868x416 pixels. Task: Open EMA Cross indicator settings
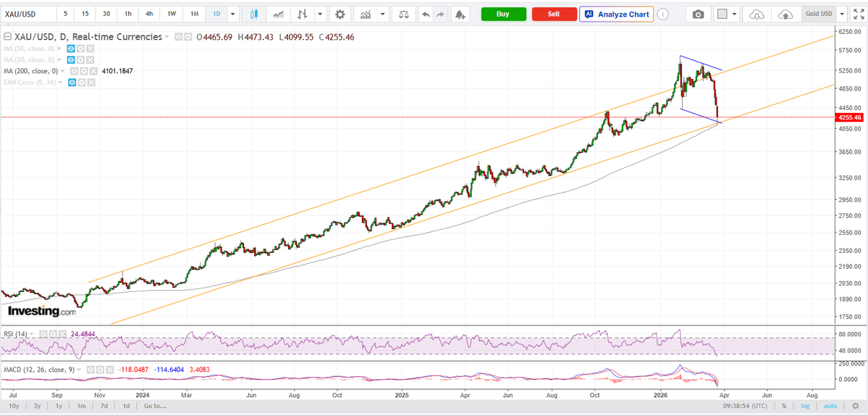pos(81,82)
